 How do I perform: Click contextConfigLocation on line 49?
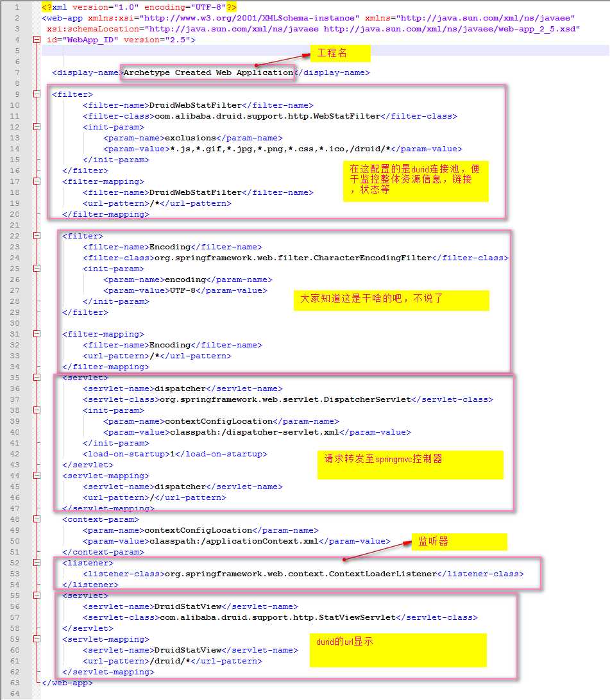click(x=198, y=530)
